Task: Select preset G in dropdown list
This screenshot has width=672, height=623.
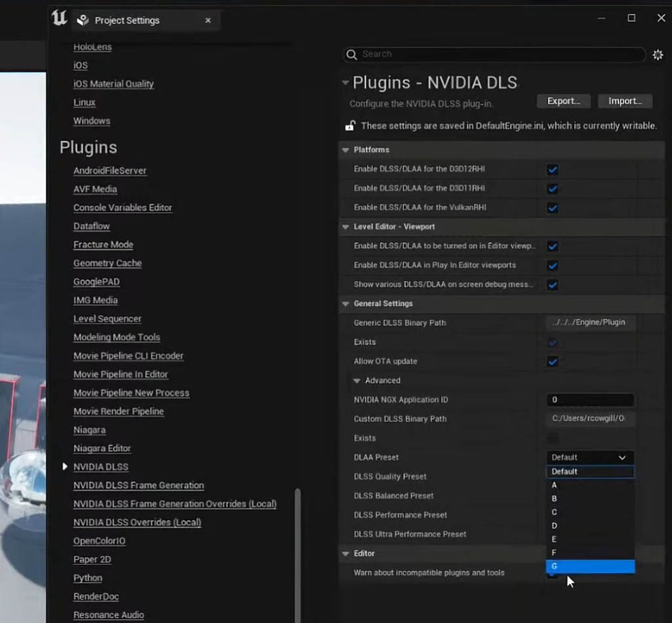Action: coord(590,567)
